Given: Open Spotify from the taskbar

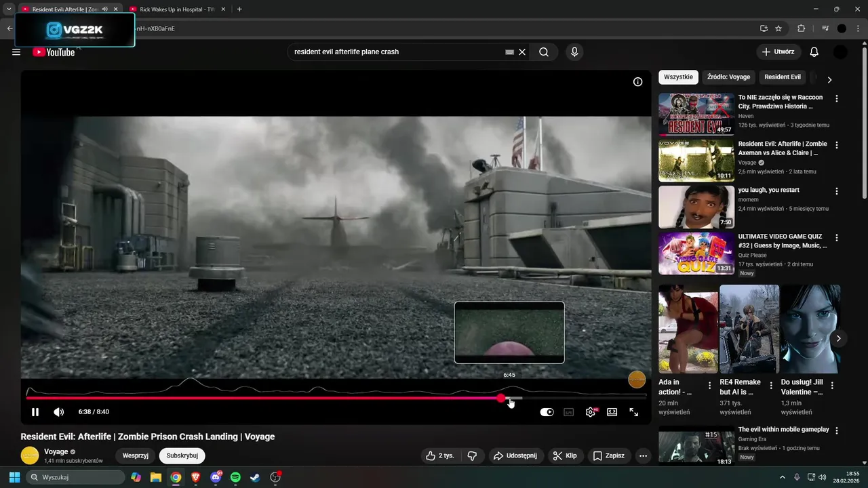Looking at the screenshot, I should point(235,477).
